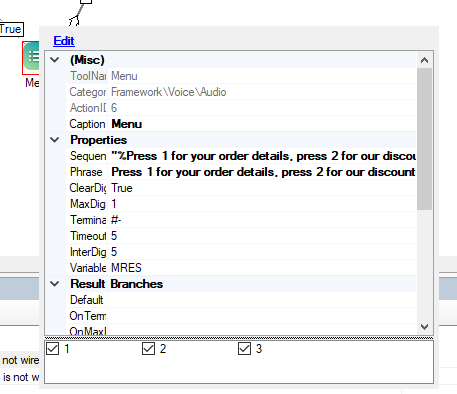Select the Caption value Menu

(x=262, y=124)
